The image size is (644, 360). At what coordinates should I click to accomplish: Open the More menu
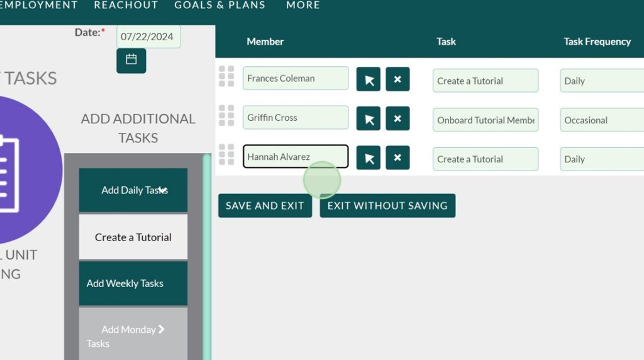pyautogui.click(x=303, y=5)
